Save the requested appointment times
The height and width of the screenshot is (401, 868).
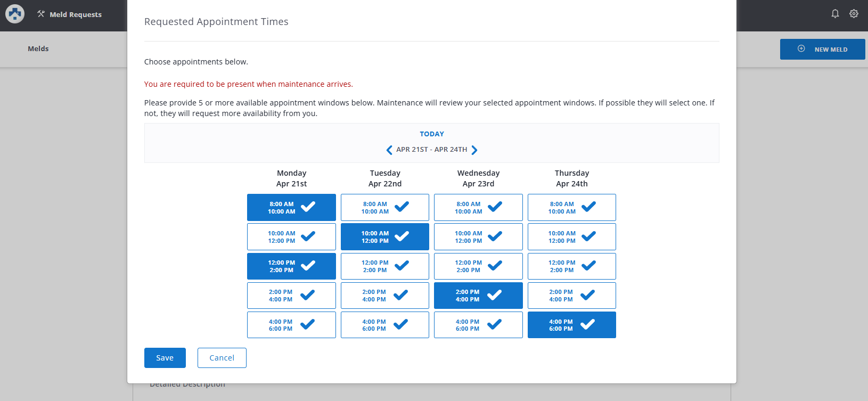pos(165,358)
